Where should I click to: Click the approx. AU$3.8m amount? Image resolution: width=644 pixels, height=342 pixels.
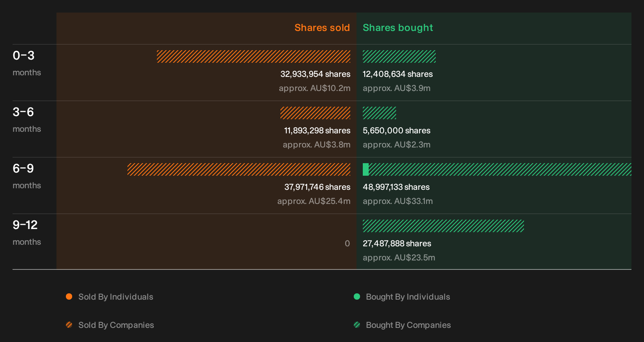point(317,145)
